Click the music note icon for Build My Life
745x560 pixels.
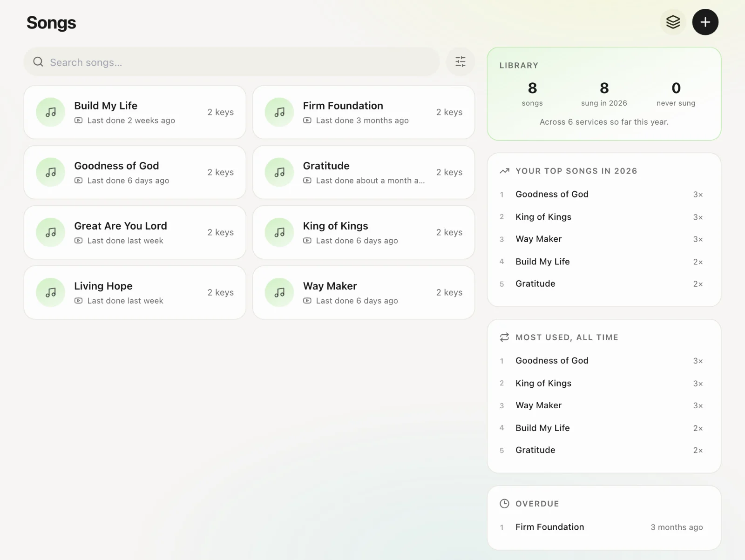pos(50,112)
